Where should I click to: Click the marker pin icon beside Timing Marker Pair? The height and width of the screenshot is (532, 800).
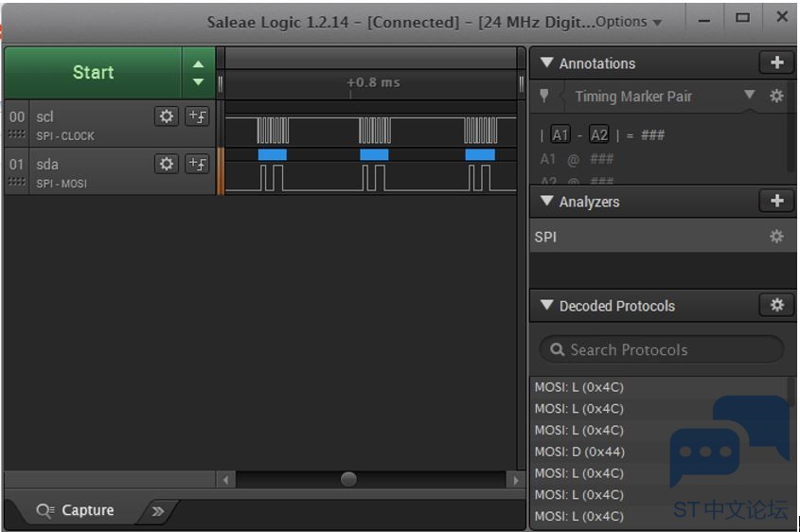[x=544, y=96]
